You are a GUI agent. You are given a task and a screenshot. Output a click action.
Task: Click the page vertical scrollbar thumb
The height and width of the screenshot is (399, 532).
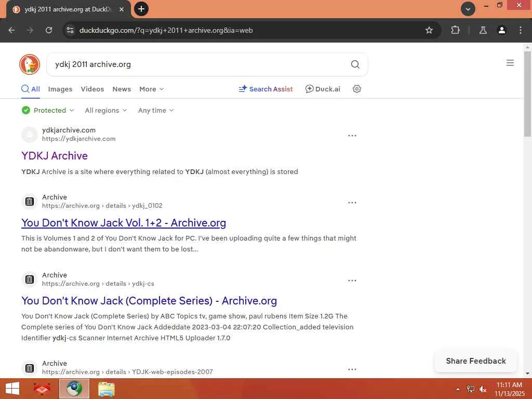527,94
